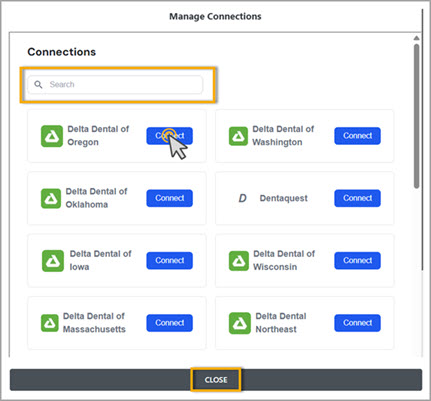431x401 pixels.
Task: Select the Delta Dental of Iowa label
Action: point(100,260)
